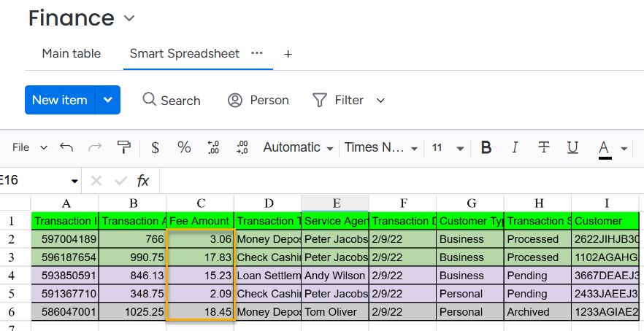Toggle bold formatting

pyautogui.click(x=486, y=147)
